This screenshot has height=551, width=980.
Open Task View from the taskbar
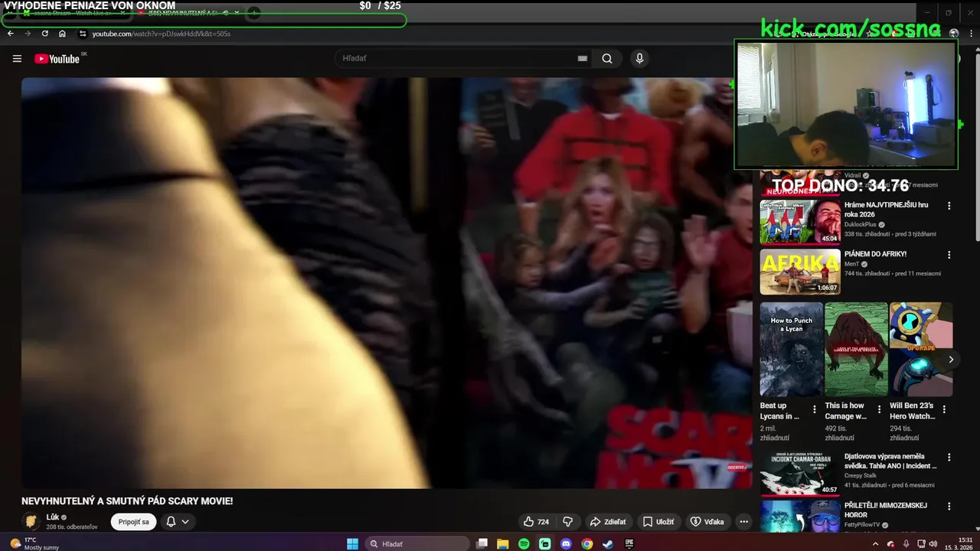482,544
